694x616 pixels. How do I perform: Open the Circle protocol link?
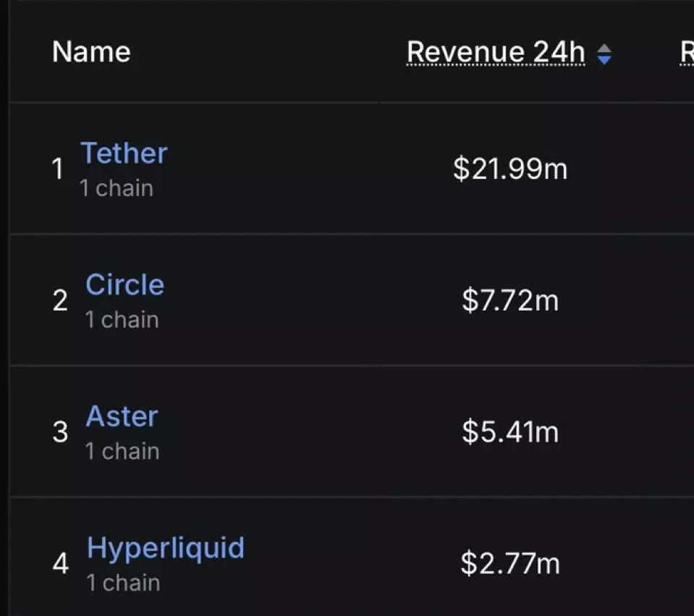click(124, 284)
